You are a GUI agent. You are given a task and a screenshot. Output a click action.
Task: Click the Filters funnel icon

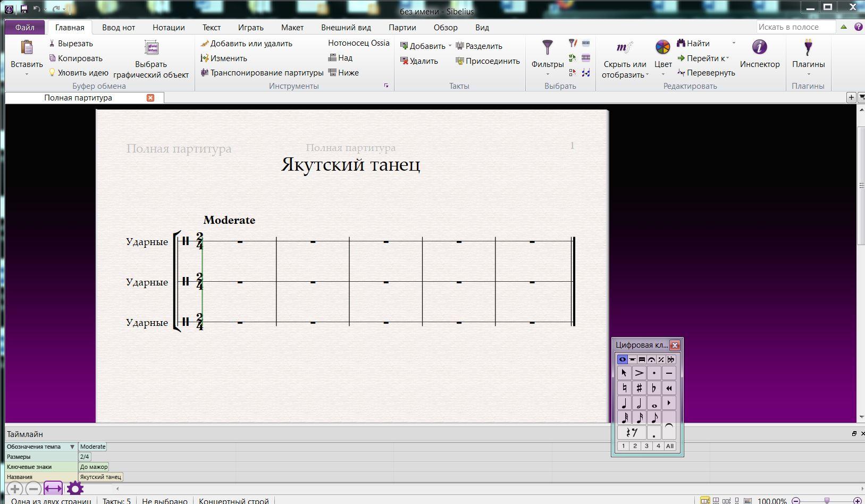tap(547, 47)
